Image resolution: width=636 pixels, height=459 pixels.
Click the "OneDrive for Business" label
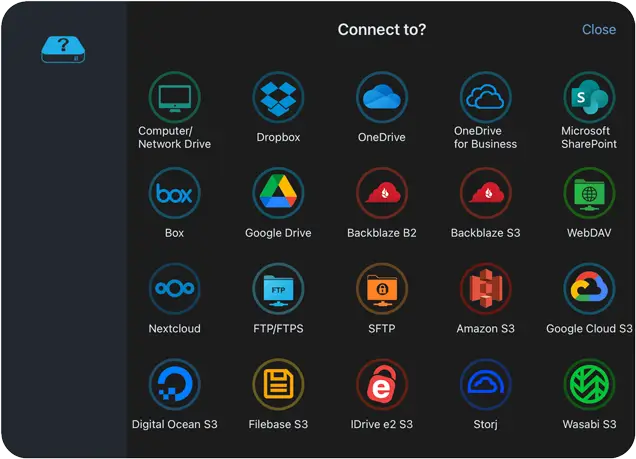(486, 137)
